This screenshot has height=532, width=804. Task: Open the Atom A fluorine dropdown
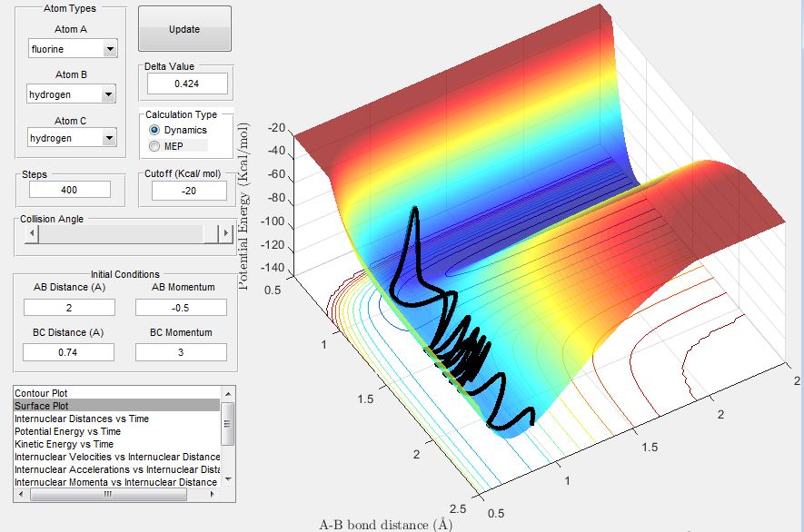coord(73,49)
